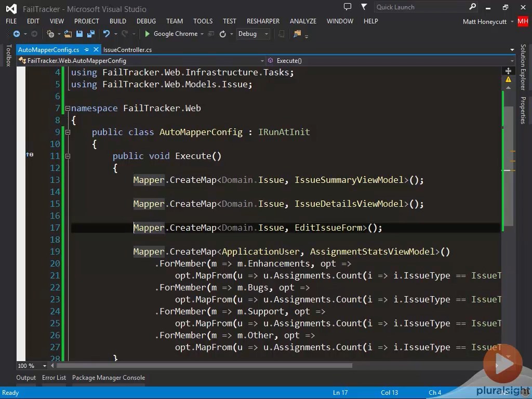
Task: Start debugging with the green play icon
Action: (x=147, y=34)
